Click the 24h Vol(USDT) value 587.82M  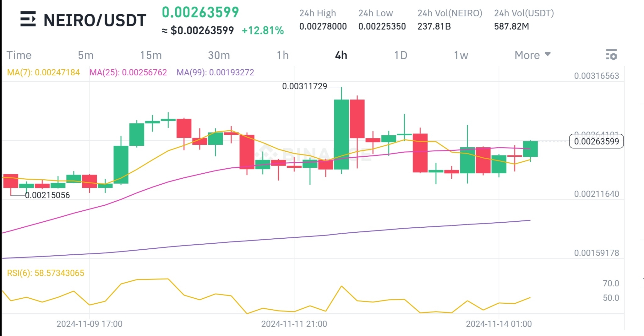513,27
